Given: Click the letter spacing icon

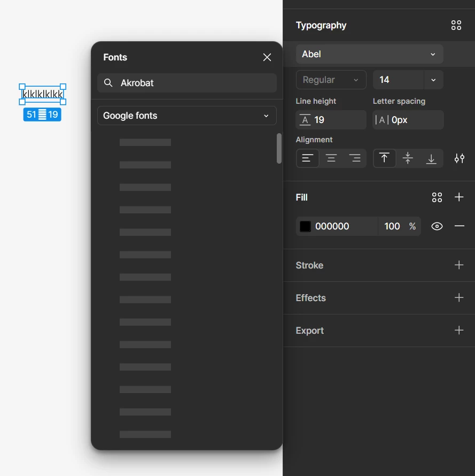Looking at the screenshot, I should tap(382, 120).
